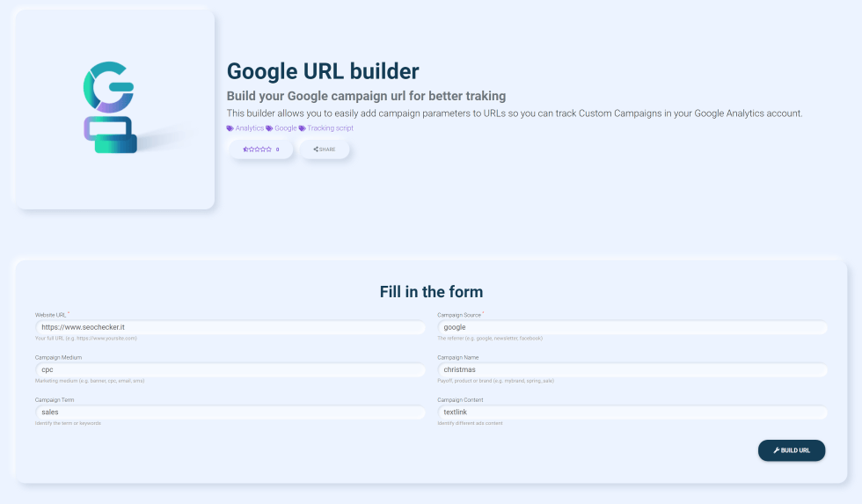Click the tag icon before Analytics
This screenshot has width=862, height=504.
(x=230, y=128)
